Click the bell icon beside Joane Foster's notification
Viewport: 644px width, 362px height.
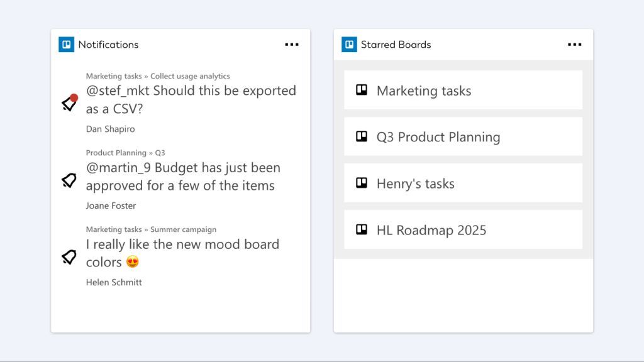pyautogui.click(x=69, y=180)
